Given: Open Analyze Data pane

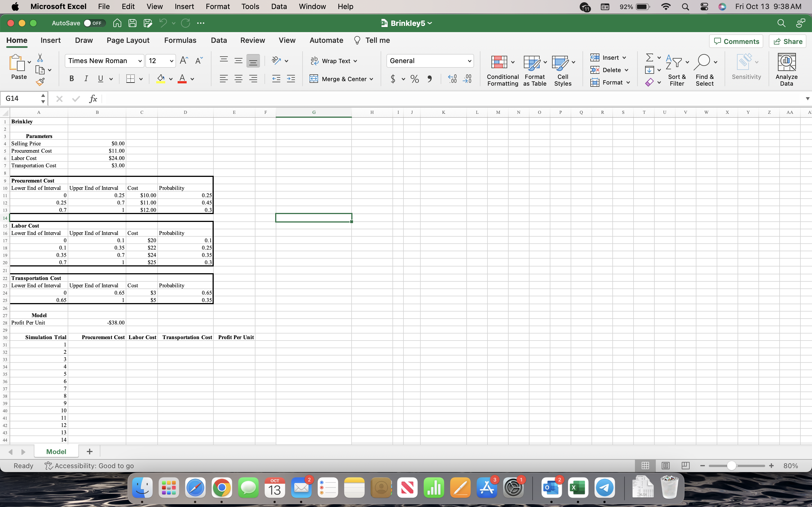Looking at the screenshot, I should pos(786,69).
